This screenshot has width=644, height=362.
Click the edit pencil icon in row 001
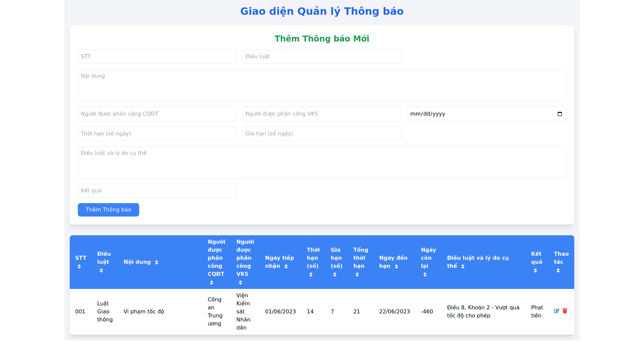[556, 311]
